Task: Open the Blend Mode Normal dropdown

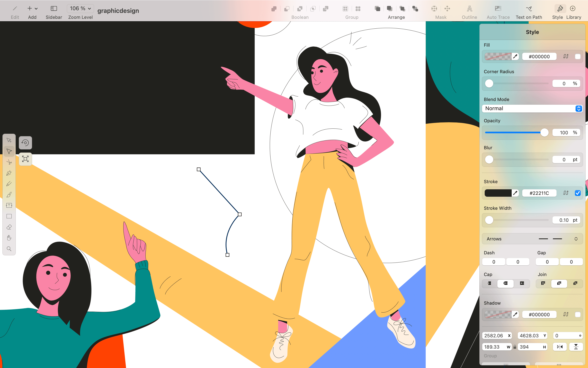Action: pos(532,109)
